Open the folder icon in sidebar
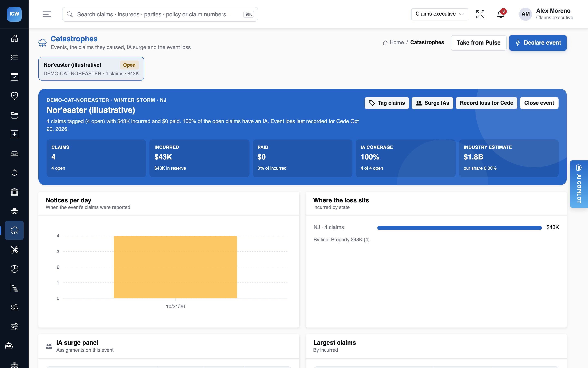Image resolution: width=588 pixels, height=368 pixels. (x=14, y=115)
